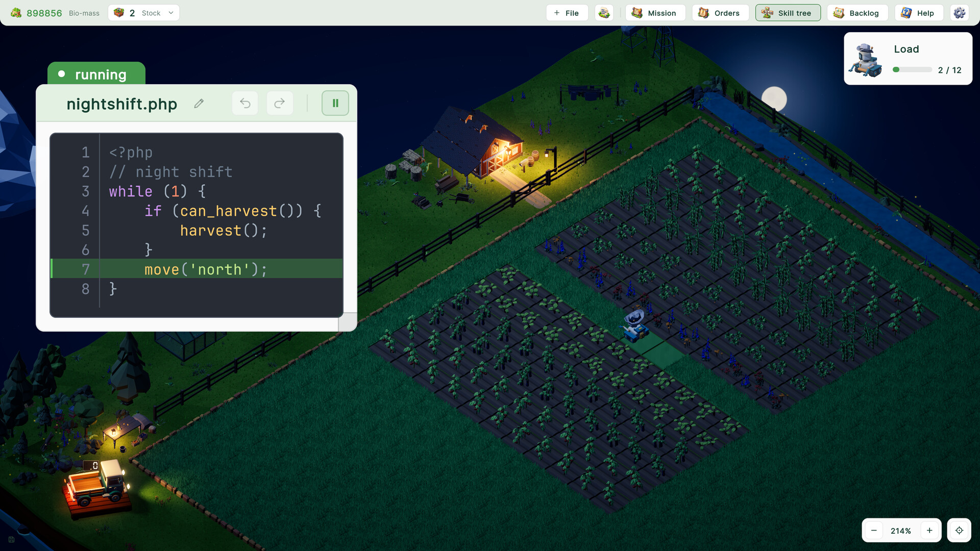Expand the Stock dropdown
Screen dimensions: 980x551
144,13
